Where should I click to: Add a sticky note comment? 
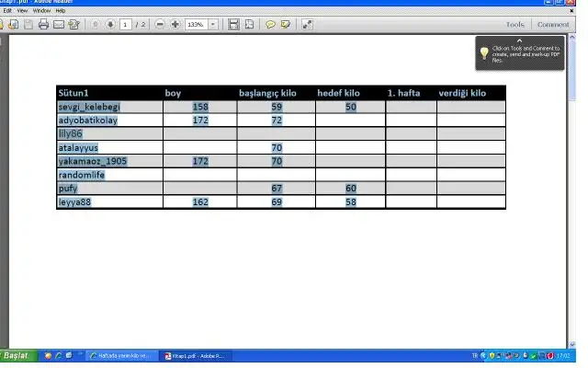[271, 24]
